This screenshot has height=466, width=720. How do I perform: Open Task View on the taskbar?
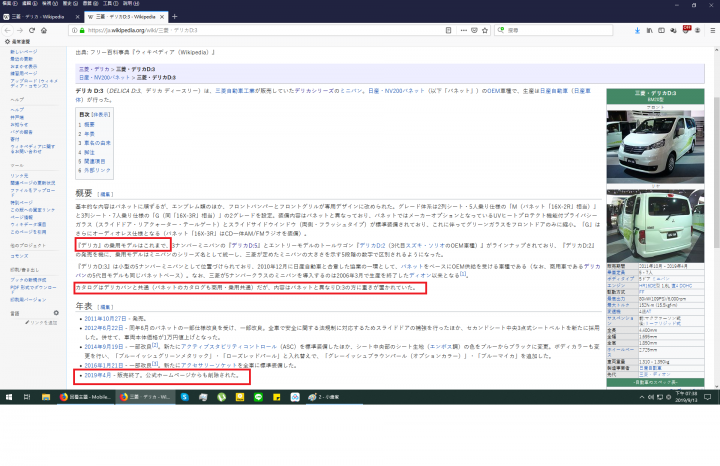pyautogui.click(x=27, y=397)
